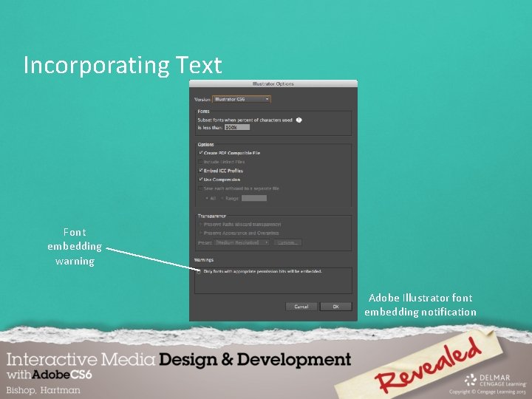Click the 'Copyright © Cengage Learning 2013' text
Viewport: 532px width, 399px height.
coord(488,392)
